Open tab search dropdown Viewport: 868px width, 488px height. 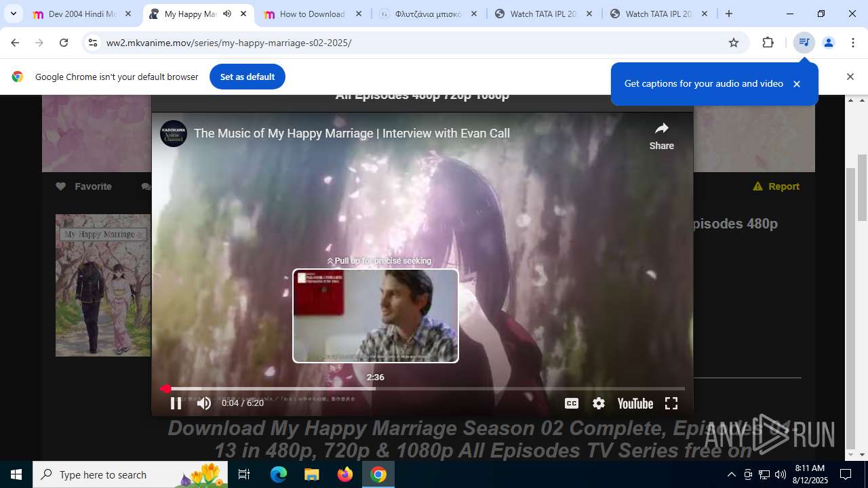point(14,14)
